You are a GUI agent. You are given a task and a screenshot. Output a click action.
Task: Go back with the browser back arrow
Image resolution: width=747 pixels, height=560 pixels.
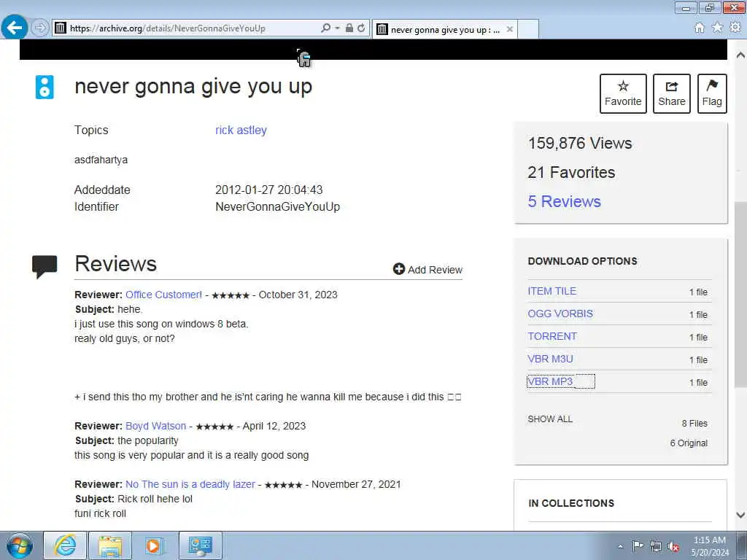click(15, 27)
